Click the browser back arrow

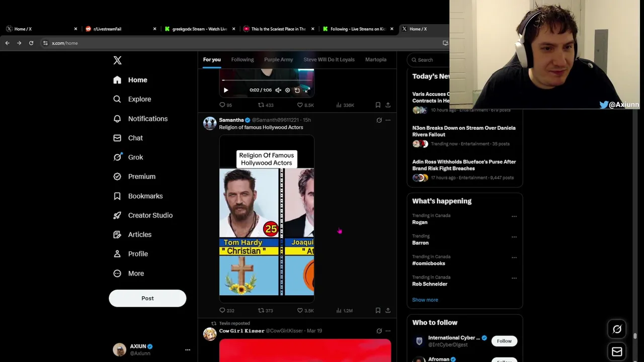[x=7, y=43]
